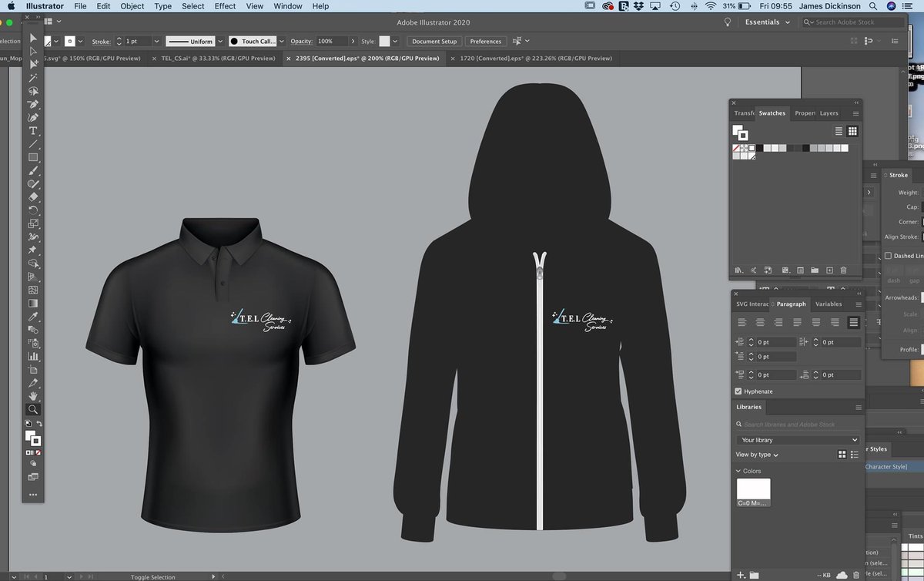The height and width of the screenshot is (581, 924).
Task: Add content with Libraries plus button
Action: (741, 575)
